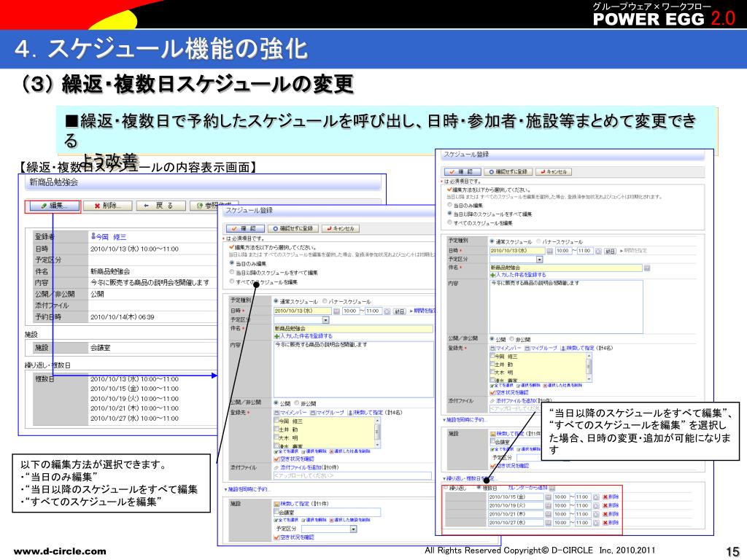
Task: Click the 削除 red X button in 新商品勉強会 window
Action: (x=108, y=206)
